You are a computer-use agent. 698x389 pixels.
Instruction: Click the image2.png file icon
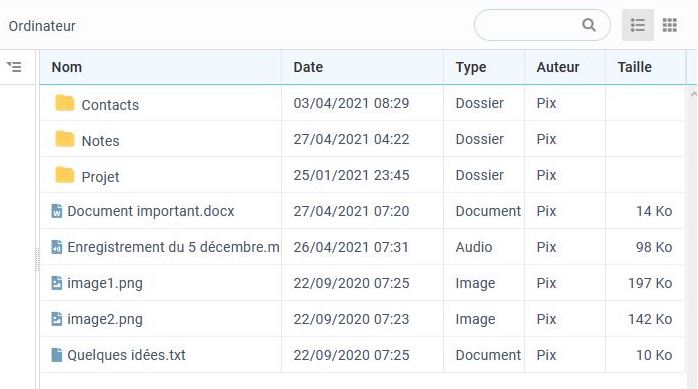click(x=57, y=319)
